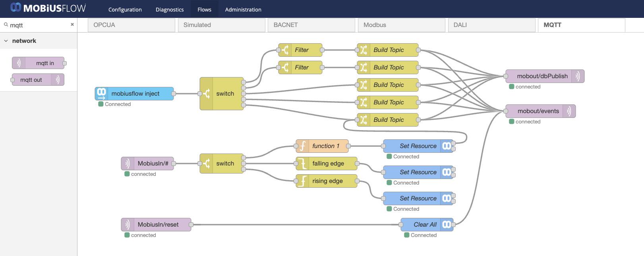Select the MQTT flow tab
This screenshot has width=644, height=256.
[x=582, y=25]
